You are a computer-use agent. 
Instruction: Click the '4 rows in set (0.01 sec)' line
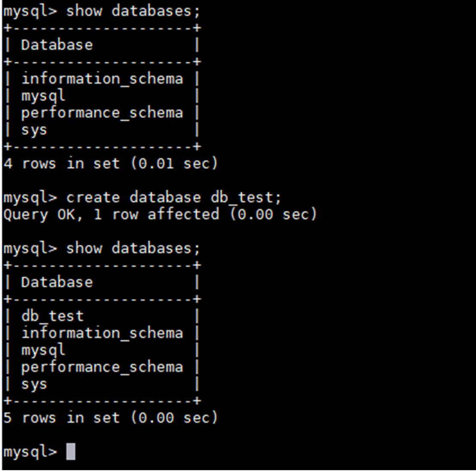coord(110,163)
